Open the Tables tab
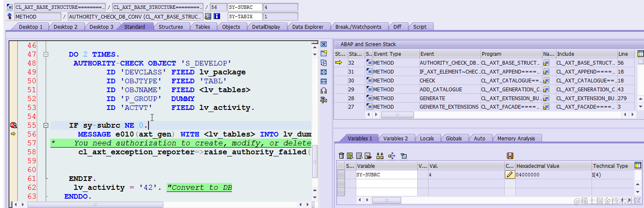644x208 pixels. [x=203, y=27]
